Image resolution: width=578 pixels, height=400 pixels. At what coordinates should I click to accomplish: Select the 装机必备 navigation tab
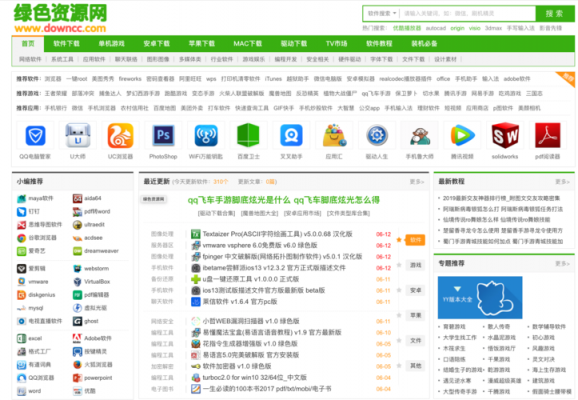(x=424, y=44)
